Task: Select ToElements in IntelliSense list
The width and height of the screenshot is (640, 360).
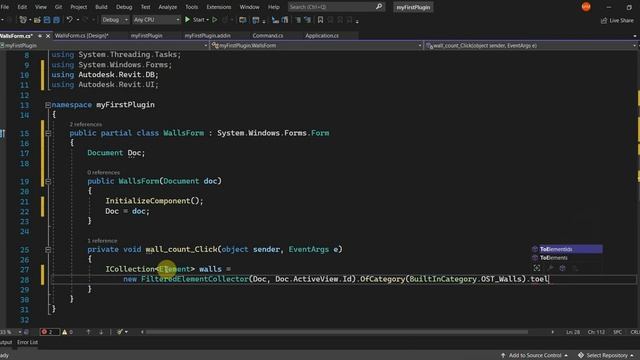Action: [x=567, y=258]
